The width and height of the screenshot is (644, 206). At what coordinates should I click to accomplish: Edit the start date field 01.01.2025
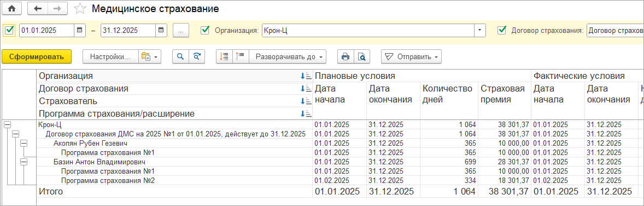(47, 30)
